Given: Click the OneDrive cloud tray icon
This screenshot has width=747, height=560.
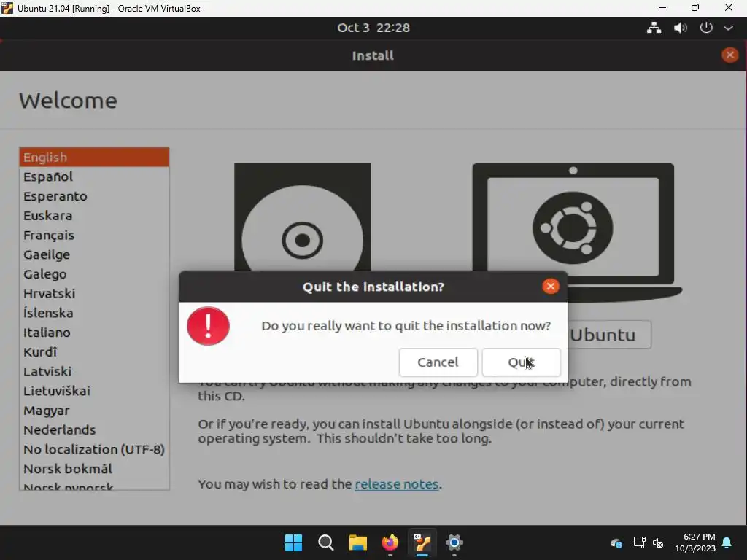Looking at the screenshot, I should pyautogui.click(x=616, y=542).
